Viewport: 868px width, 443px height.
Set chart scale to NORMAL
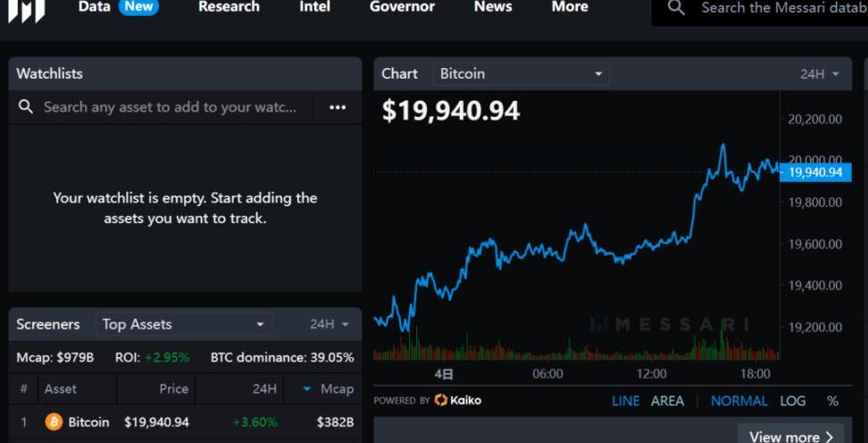tap(739, 401)
